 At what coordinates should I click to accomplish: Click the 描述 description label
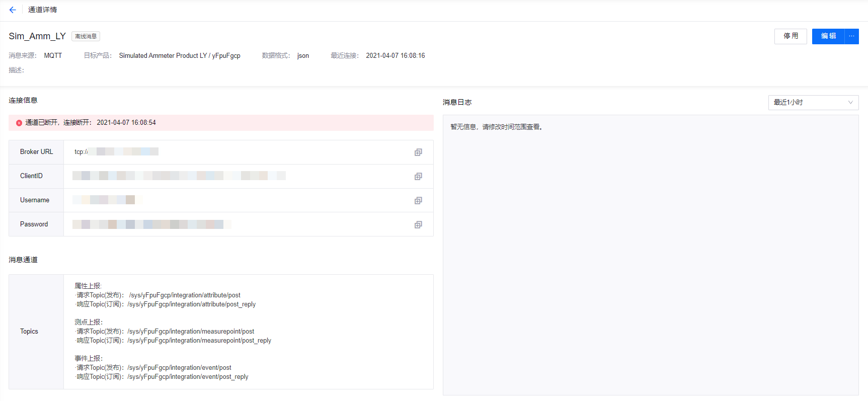coord(16,70)
